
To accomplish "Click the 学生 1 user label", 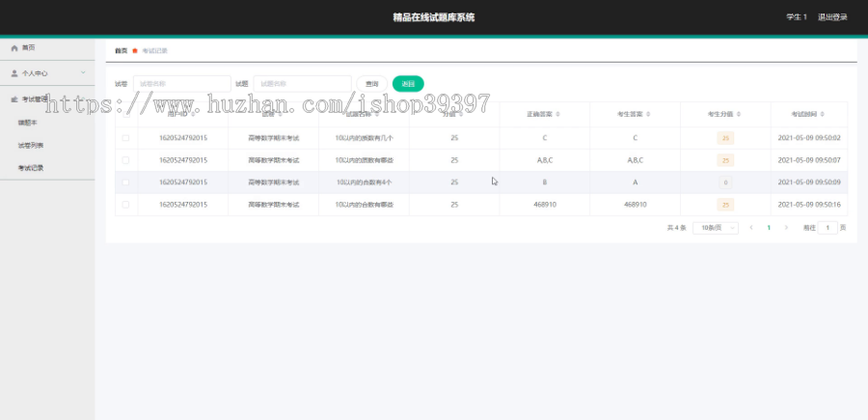I will tap(797, 17).
